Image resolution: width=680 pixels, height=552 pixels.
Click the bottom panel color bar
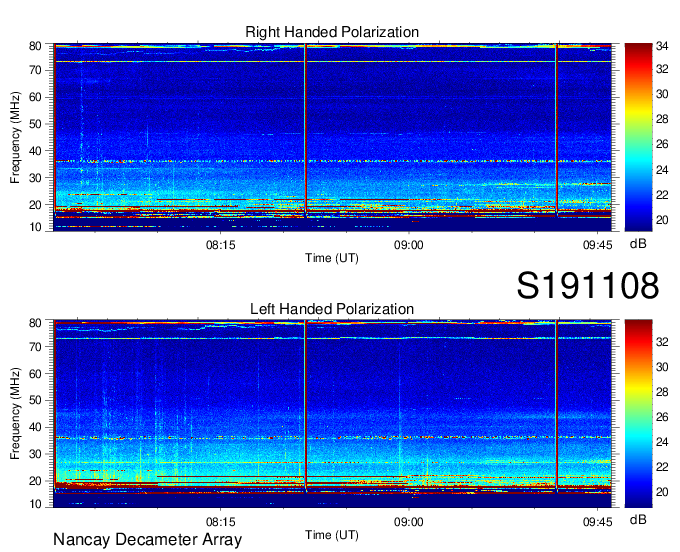638,414
